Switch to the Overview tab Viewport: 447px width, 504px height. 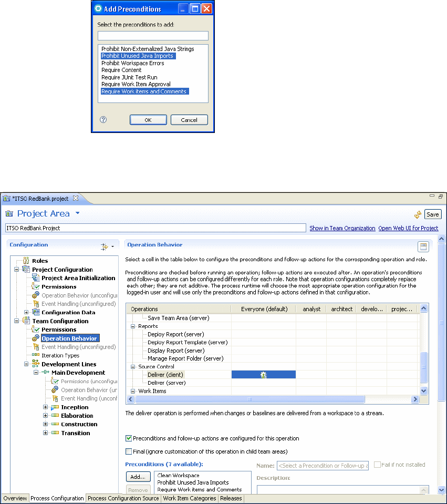15,498
